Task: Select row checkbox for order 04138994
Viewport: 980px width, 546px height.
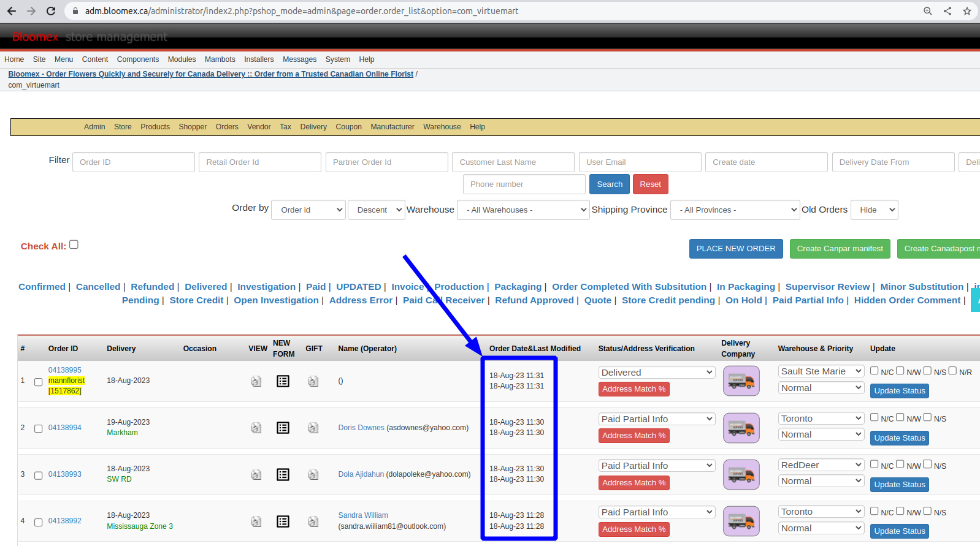Action: [38, 428]
